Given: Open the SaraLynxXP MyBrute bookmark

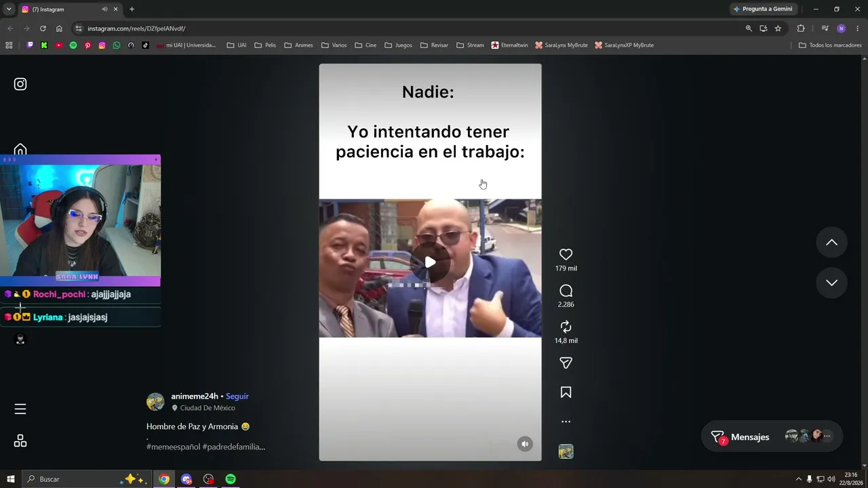Looking at the screenshot, I should click(x=624, y=45).
